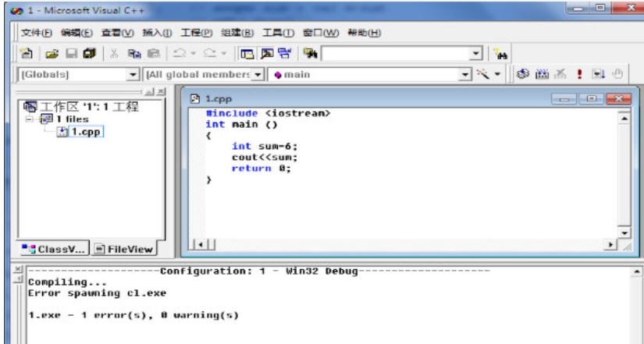The width and height of the screenshot is (644, 344).
Task: Open the main members dropdown
Action: point(465,75)
